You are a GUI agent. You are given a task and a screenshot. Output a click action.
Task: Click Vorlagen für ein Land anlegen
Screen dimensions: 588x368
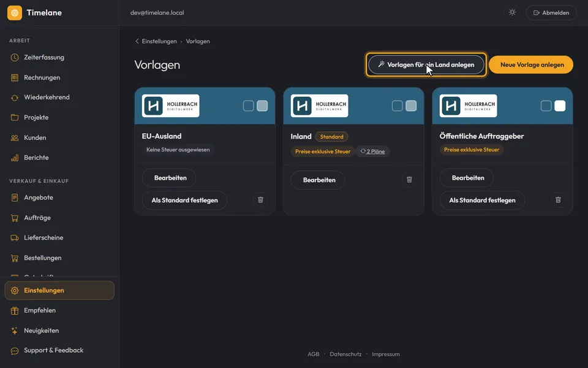[426, 64]
